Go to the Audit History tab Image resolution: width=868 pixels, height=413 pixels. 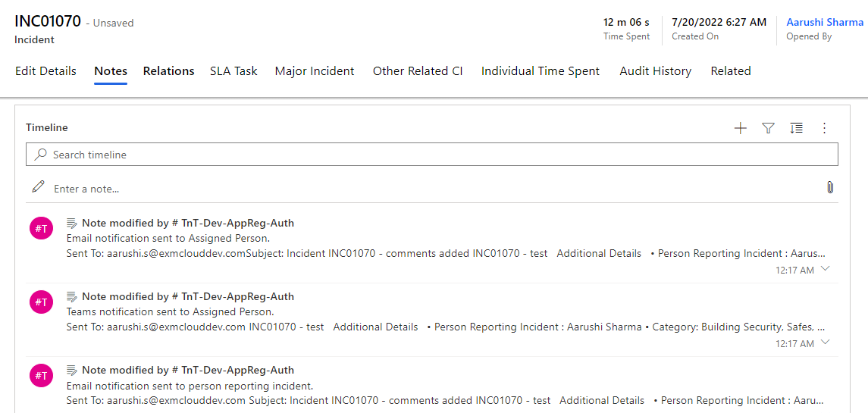(x=656, y=71)
